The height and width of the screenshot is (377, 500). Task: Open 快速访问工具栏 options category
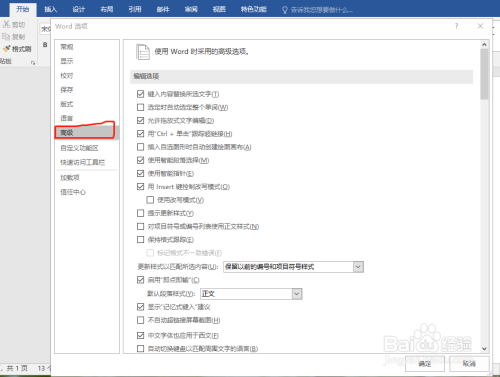point(87,162)
